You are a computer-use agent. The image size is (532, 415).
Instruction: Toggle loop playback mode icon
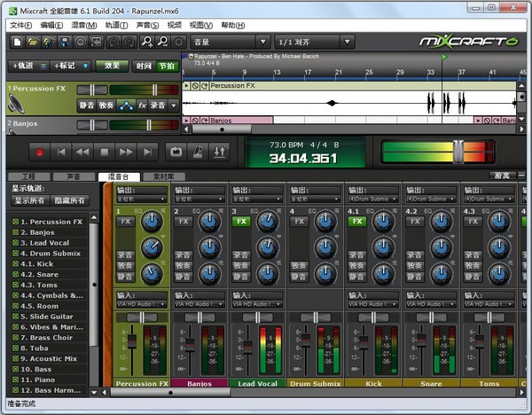tap(176, 152)
